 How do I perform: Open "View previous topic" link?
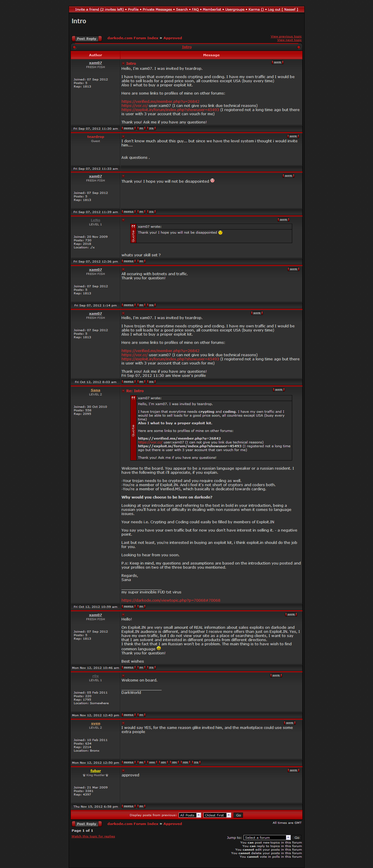click(286, 37)
